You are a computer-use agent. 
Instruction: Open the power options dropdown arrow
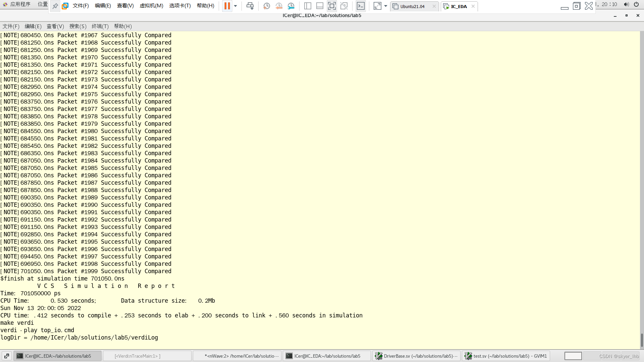tap(235, 6)
